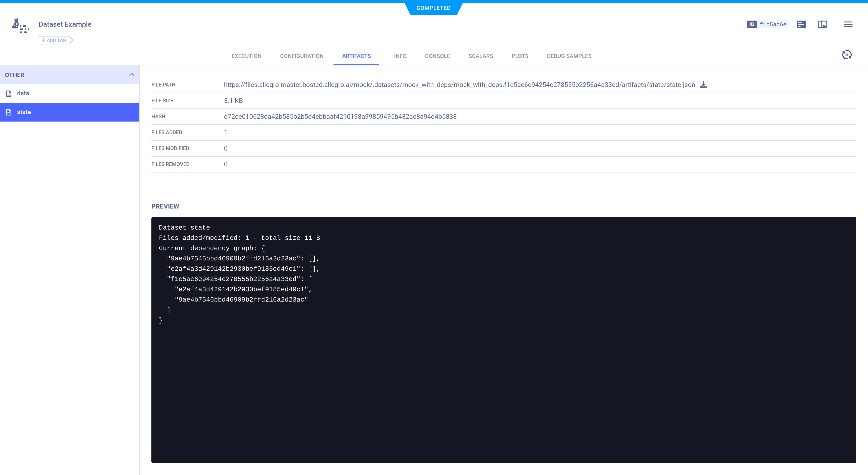The image size is (868, 475).
Task: Toggle selection of the state artifact
Action: pyautogui.click(x=24, y=112)
